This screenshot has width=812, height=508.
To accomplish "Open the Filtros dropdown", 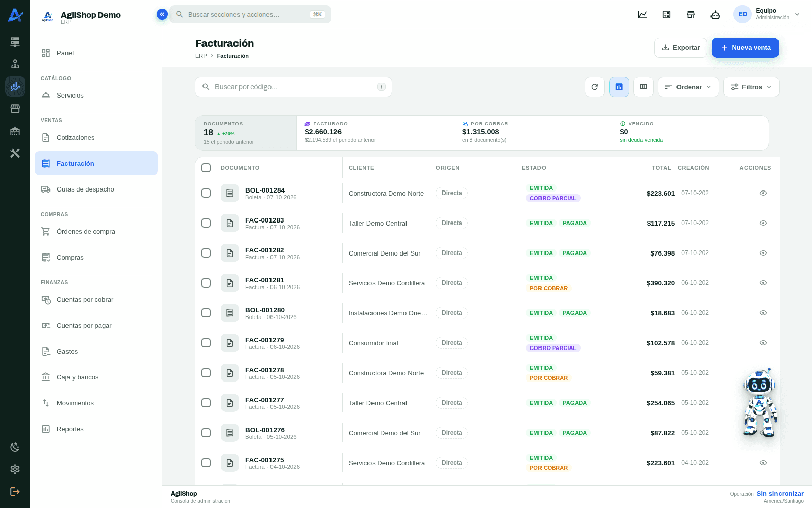I will 751,87.
